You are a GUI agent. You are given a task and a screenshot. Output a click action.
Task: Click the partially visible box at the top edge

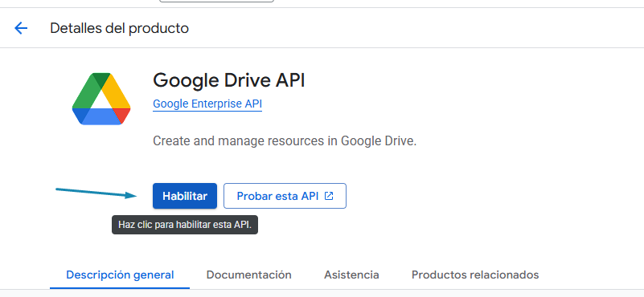216,2
